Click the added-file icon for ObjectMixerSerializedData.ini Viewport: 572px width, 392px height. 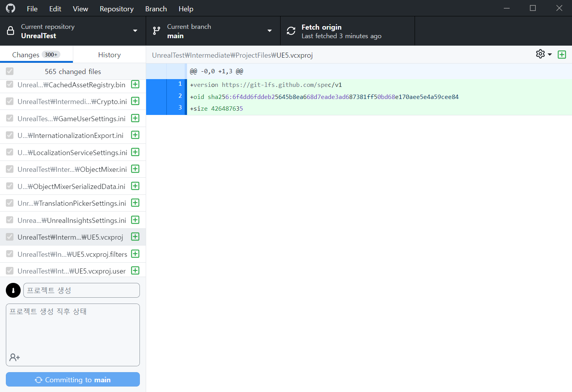[135, 186]
